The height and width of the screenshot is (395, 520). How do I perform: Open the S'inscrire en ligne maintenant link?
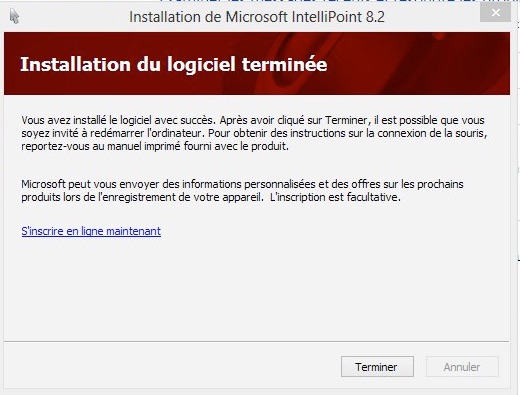91,231
